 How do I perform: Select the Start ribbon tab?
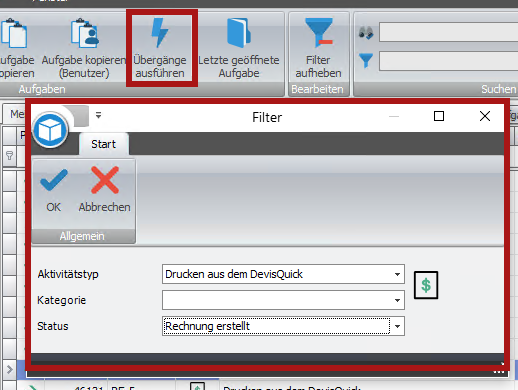104,144
